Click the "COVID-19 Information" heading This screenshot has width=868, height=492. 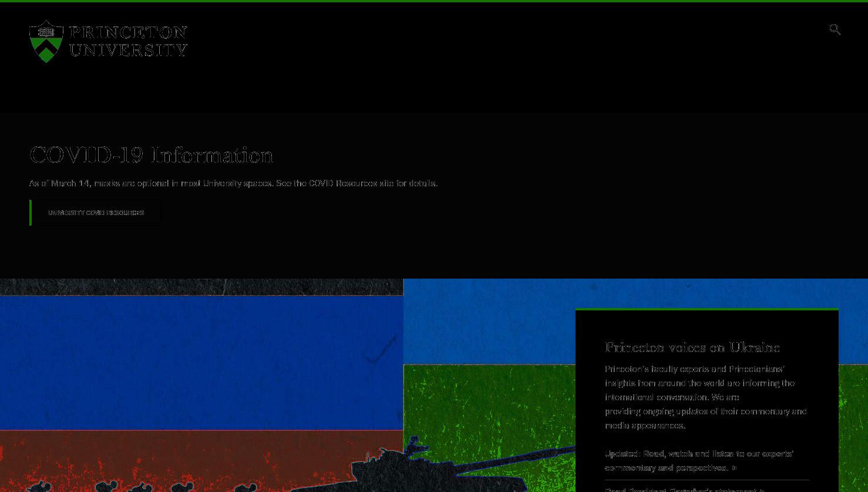151,155
